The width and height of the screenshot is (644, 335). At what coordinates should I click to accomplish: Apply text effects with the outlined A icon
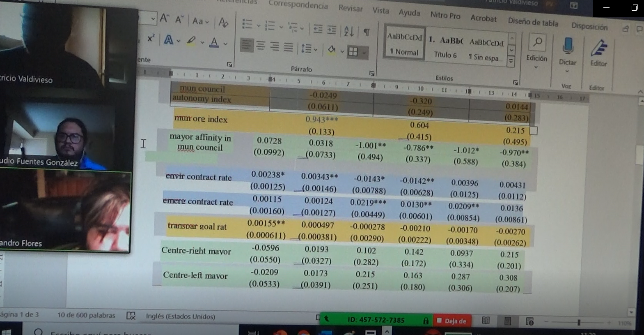pos(169,40)
